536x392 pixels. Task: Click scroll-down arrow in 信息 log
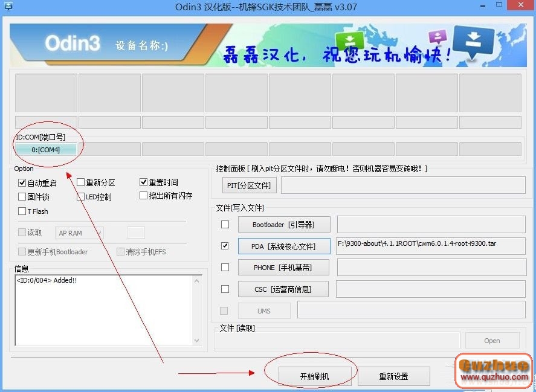(196, 341)
